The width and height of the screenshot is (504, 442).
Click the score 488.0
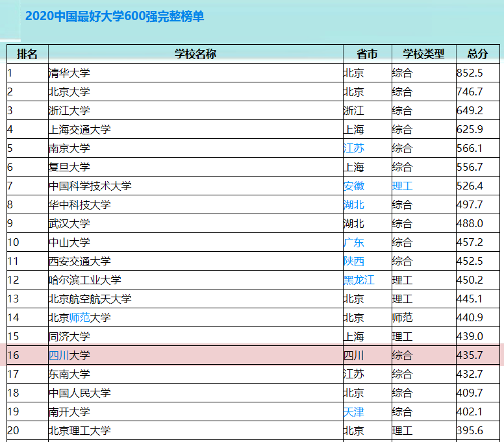[470, 223]
